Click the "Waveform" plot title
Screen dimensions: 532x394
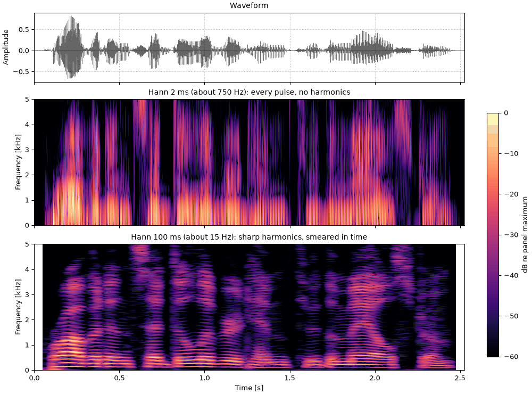248,5
